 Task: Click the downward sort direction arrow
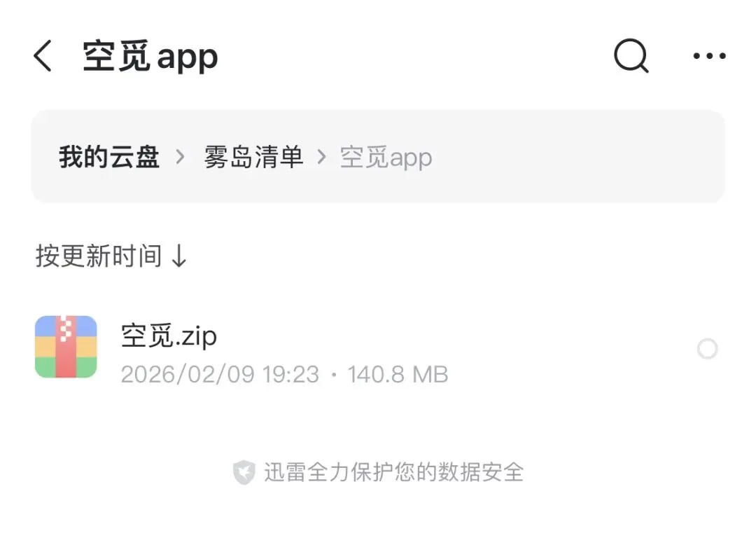[179, 256]
